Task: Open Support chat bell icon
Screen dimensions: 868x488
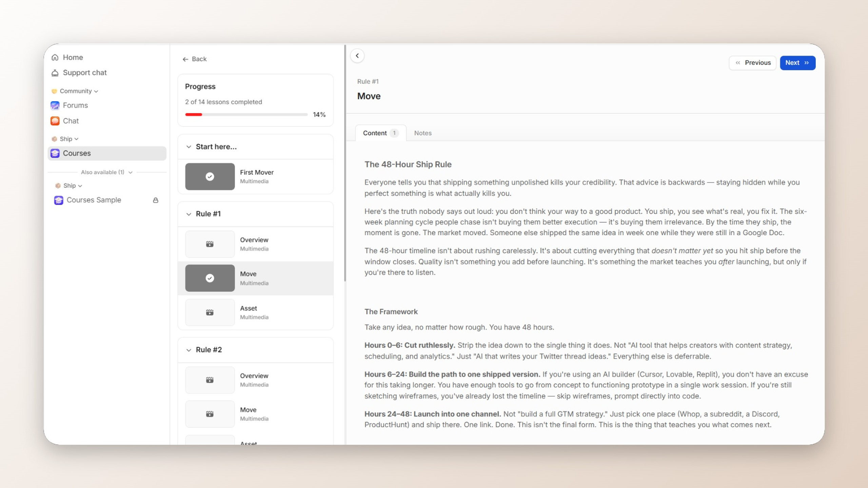Action: point(55,73)
